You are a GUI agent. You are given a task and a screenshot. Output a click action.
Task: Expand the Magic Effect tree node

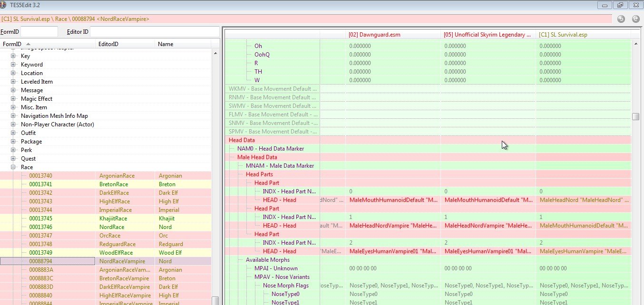point(13,99)
